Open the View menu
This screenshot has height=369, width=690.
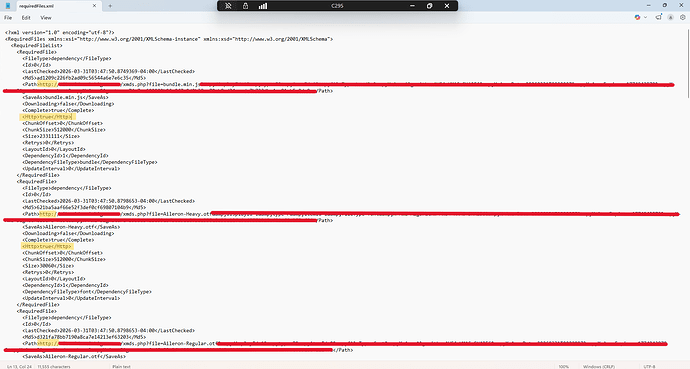tap(46, 18)
